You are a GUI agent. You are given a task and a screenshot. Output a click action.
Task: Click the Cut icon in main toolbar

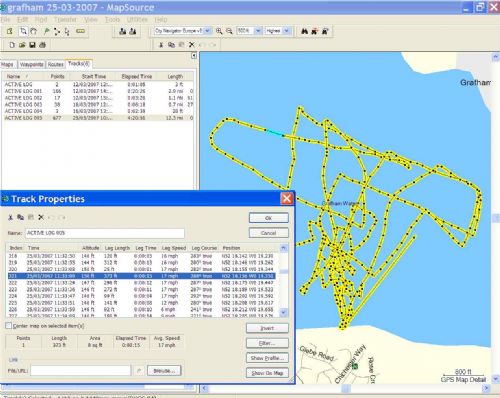click(x=161, y=45)
